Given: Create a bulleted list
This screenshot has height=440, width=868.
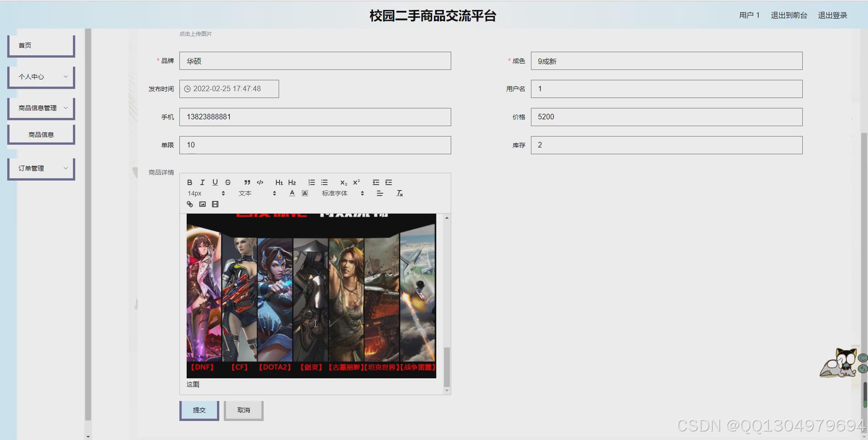Looking at the screenshot, I should (324, 182).
